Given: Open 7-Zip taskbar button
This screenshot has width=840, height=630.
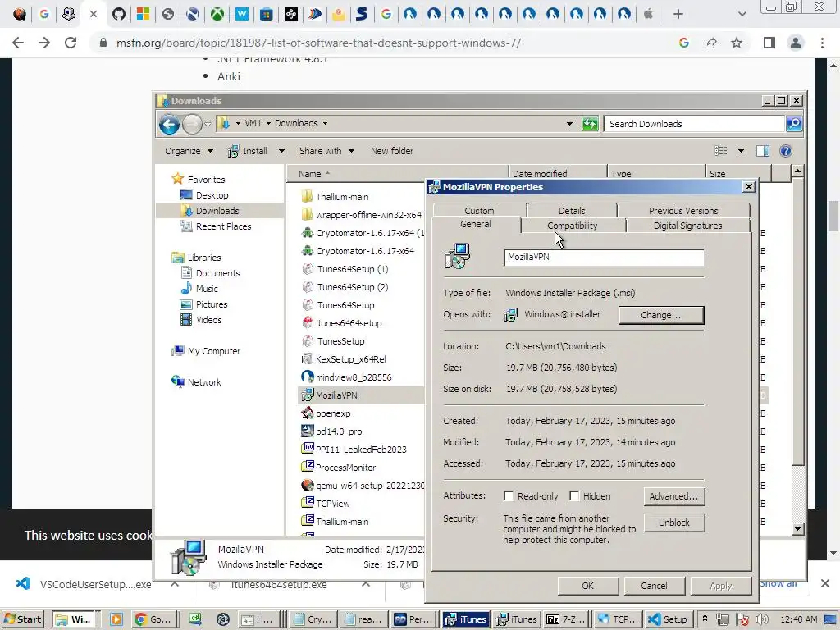Looking at the screenshot, I should point(565,619).
